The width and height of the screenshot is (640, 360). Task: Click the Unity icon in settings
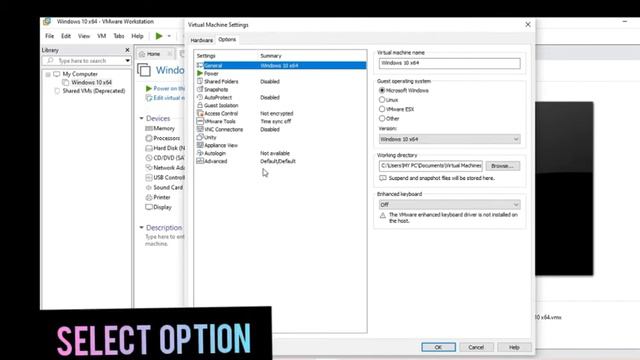[200, 137]
